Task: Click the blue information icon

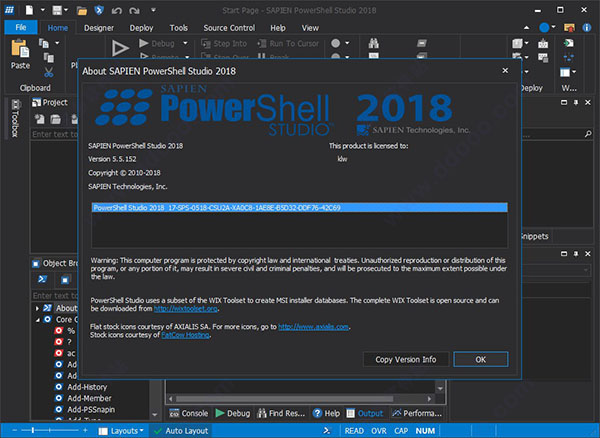Action: tap(587, 28)
